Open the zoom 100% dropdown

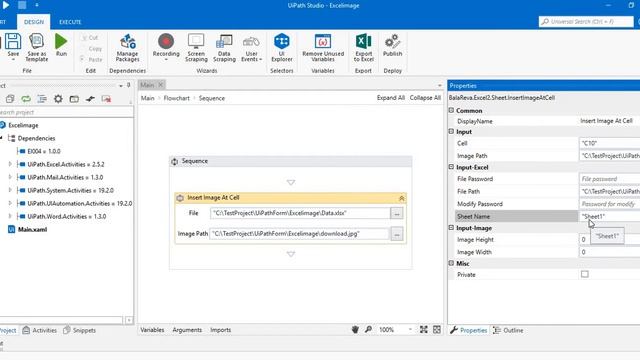click(x=410, y=329)
